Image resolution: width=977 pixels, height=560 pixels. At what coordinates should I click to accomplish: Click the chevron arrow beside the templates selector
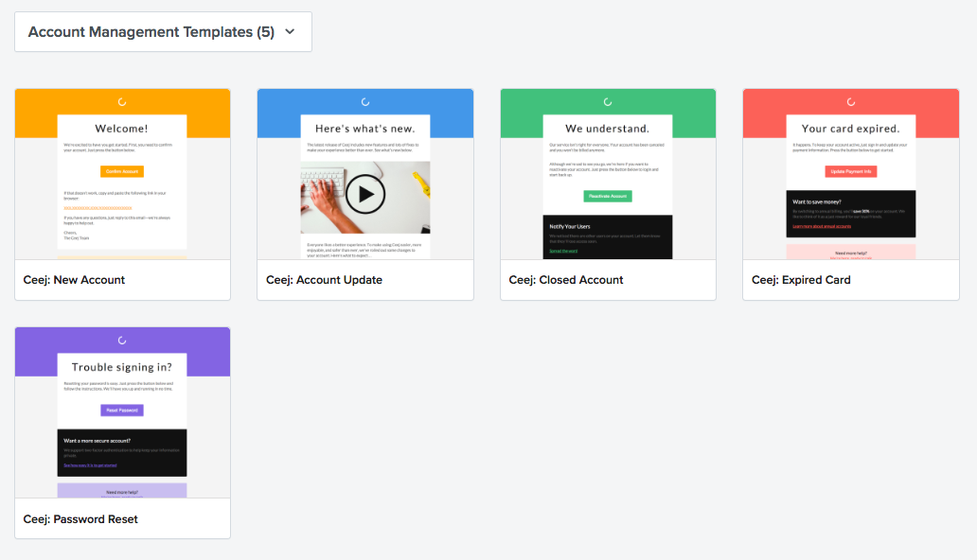click(290, 31)
